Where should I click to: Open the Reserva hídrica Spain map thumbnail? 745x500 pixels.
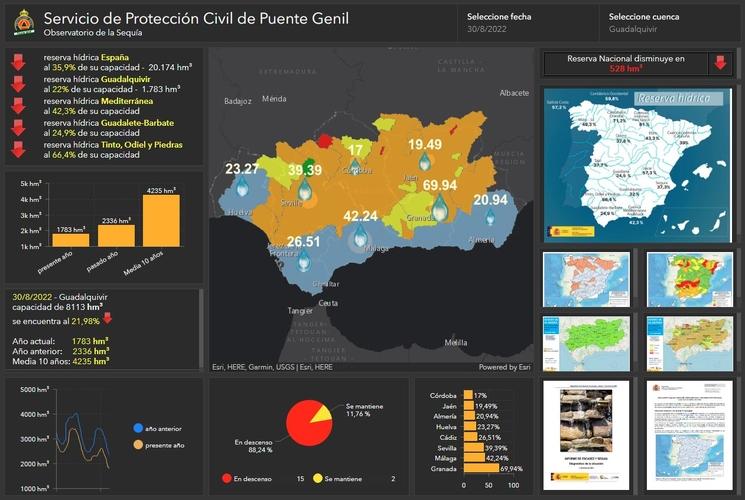tap(637, 162)
